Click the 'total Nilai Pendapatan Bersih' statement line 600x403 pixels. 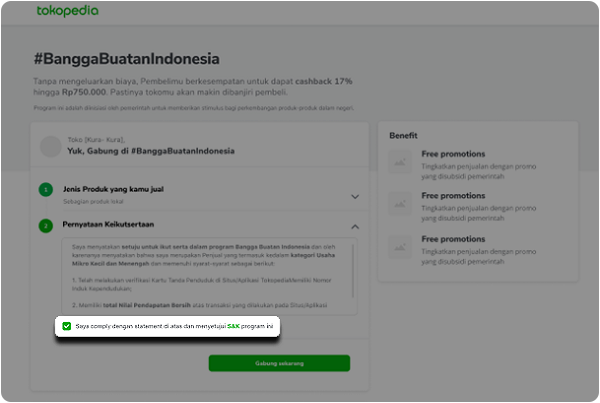(x=147, y=305)
